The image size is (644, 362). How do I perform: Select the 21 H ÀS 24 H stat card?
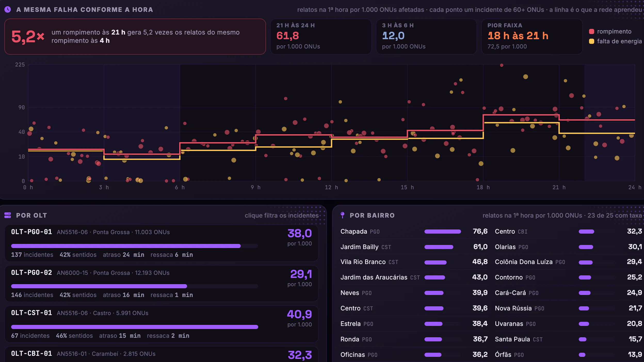[x=321, y=37]
